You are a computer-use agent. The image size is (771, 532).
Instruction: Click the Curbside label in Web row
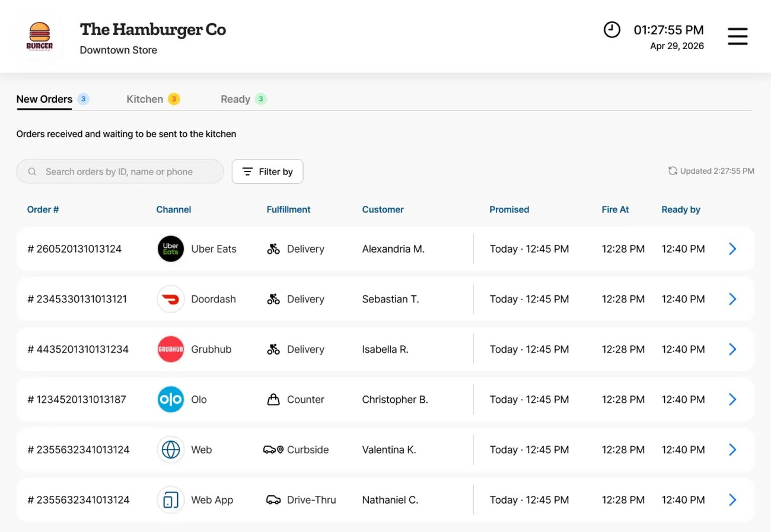tap(308, 450)
